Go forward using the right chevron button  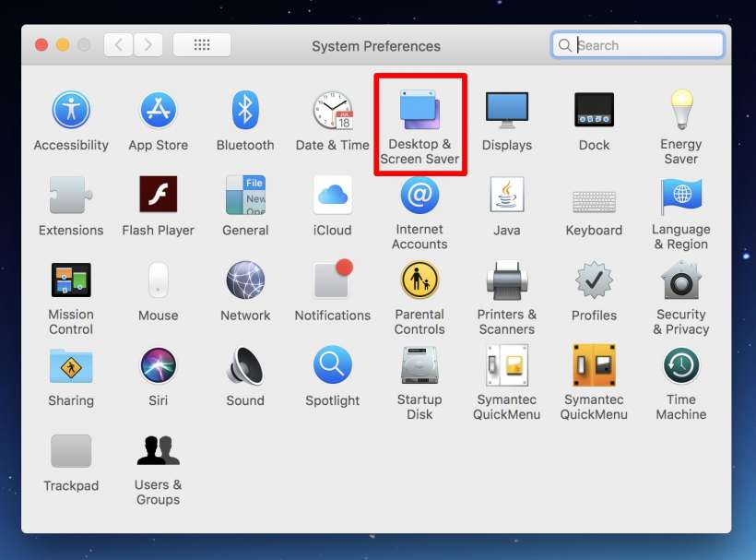[x=148, y=45]
